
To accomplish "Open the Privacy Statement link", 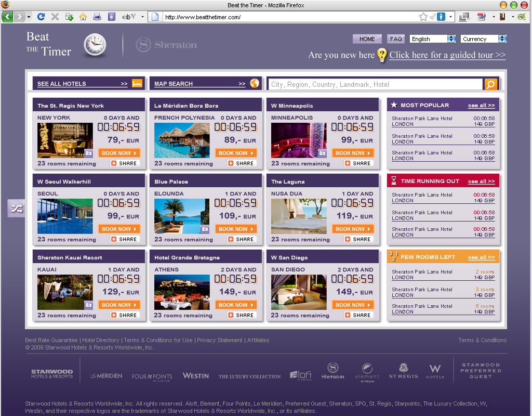I will tap(220, 340).
